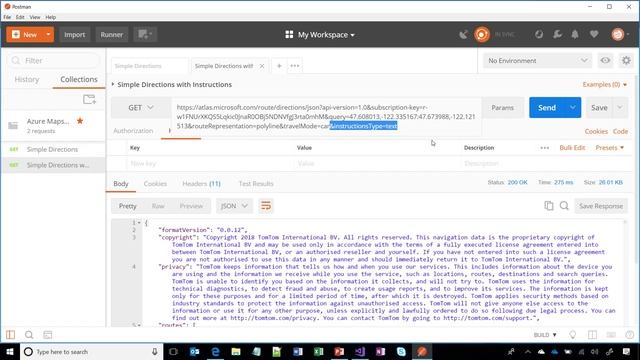Click the Import button
Viewport: 640px width, 360px height.
[74, 35]
